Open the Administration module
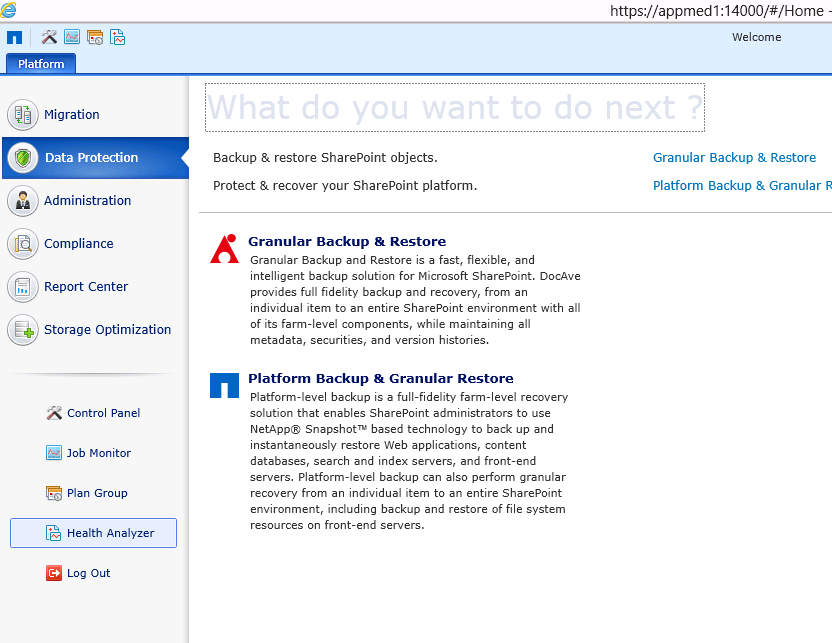 87,201
